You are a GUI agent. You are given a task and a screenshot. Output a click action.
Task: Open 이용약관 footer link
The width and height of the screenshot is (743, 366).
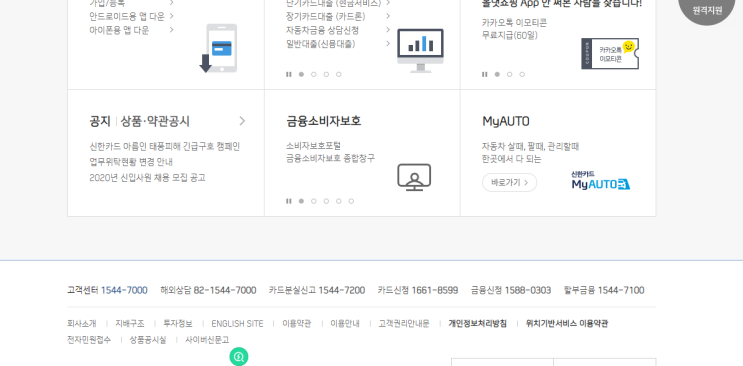pos(297,324)
